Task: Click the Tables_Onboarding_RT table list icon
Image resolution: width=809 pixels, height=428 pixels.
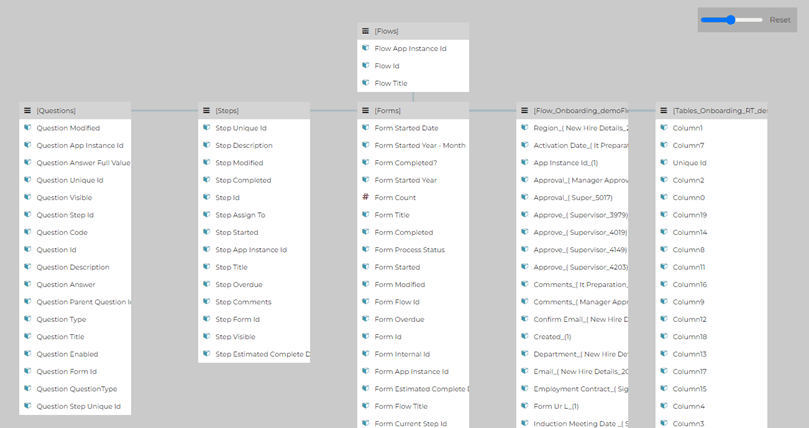Action: pyautogui.click(x=664, y=110)
